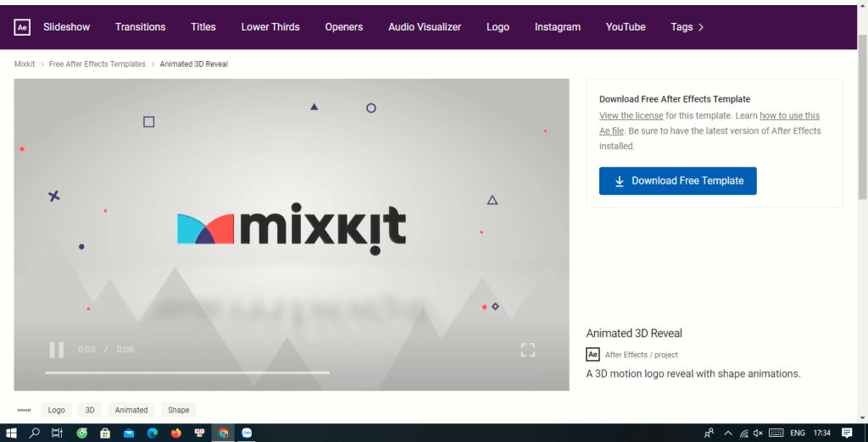868x442 pixels.
Task: Open People icon in system tray
Action: tap(709, 434)
